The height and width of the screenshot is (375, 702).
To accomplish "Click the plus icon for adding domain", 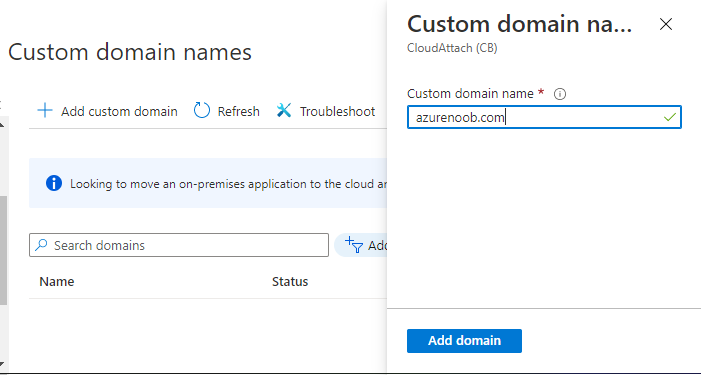I will pos(45,111).
